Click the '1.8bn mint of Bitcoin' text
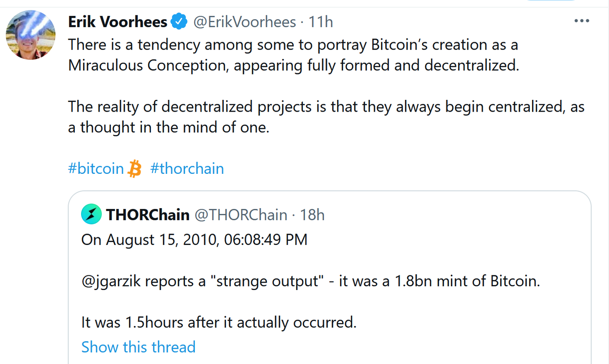609x364 pixels. pos(467,281)
